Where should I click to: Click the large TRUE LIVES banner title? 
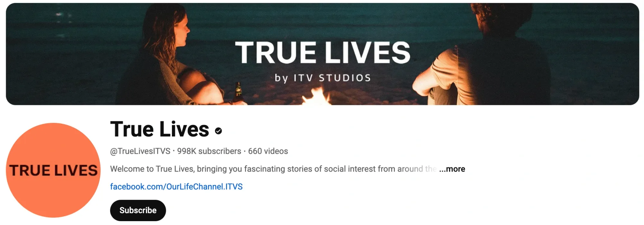[323, 52]
